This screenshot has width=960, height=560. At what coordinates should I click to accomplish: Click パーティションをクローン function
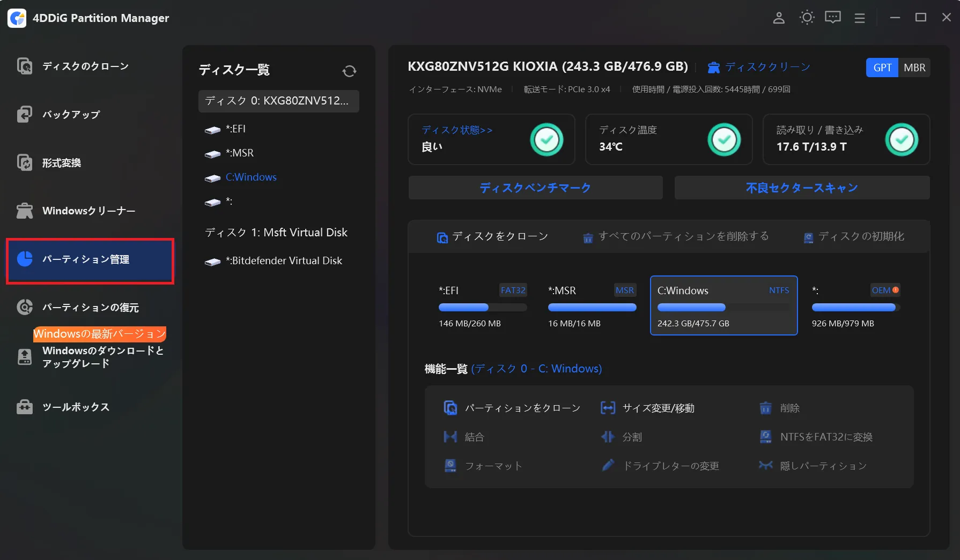(512, 408)
